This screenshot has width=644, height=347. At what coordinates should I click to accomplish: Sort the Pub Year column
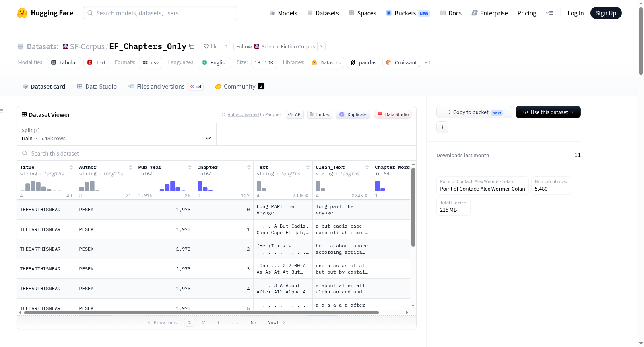coord(190,167)
